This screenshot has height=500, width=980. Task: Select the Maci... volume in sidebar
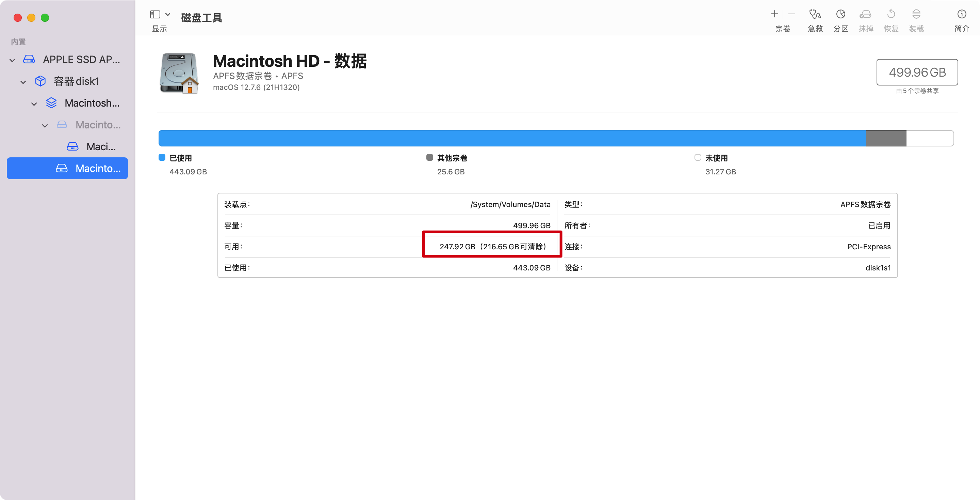click(100, 146)
